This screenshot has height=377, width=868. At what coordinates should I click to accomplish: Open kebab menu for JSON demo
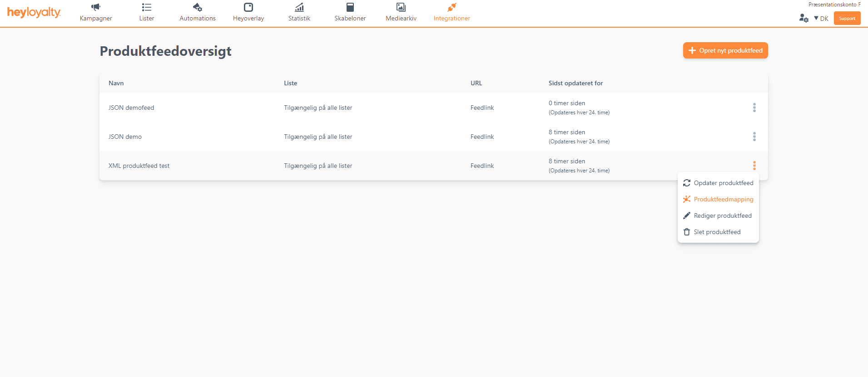tap(754, 137)
